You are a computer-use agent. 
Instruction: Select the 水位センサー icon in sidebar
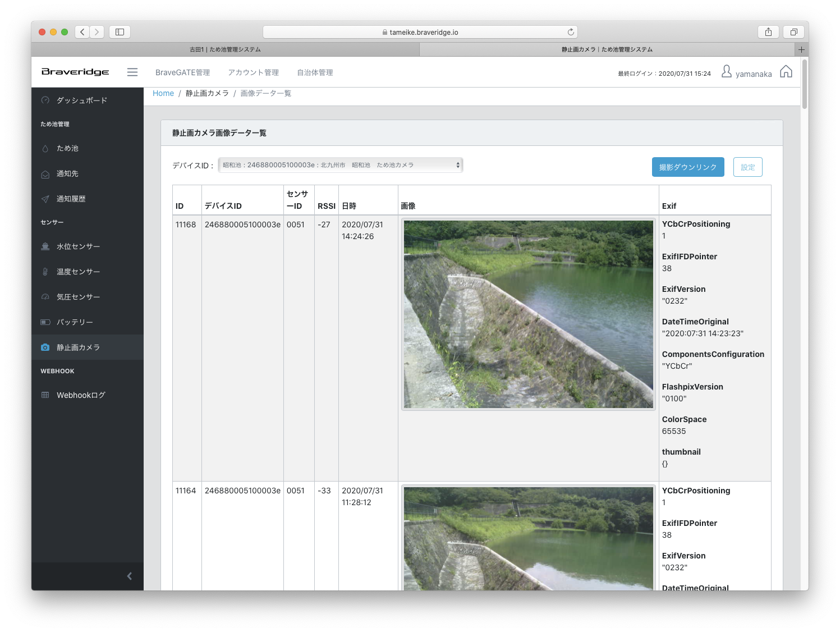point(45,246)
